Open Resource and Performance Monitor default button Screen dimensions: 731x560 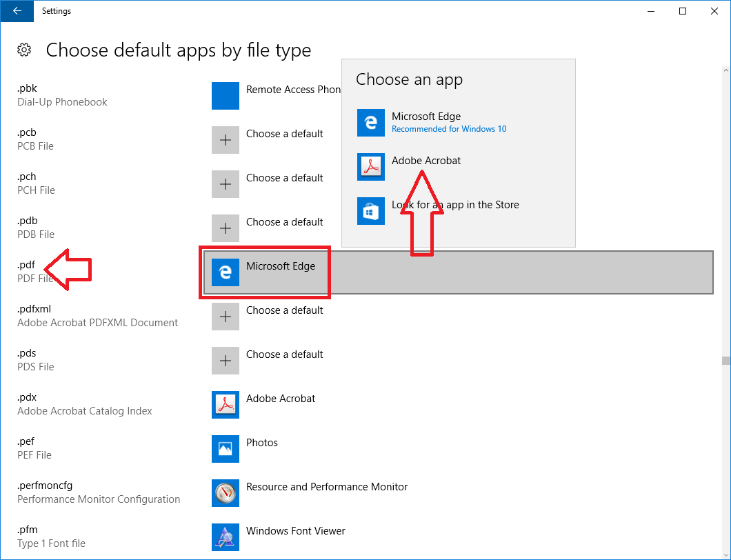pyautogui.click(x=327, y=487)
